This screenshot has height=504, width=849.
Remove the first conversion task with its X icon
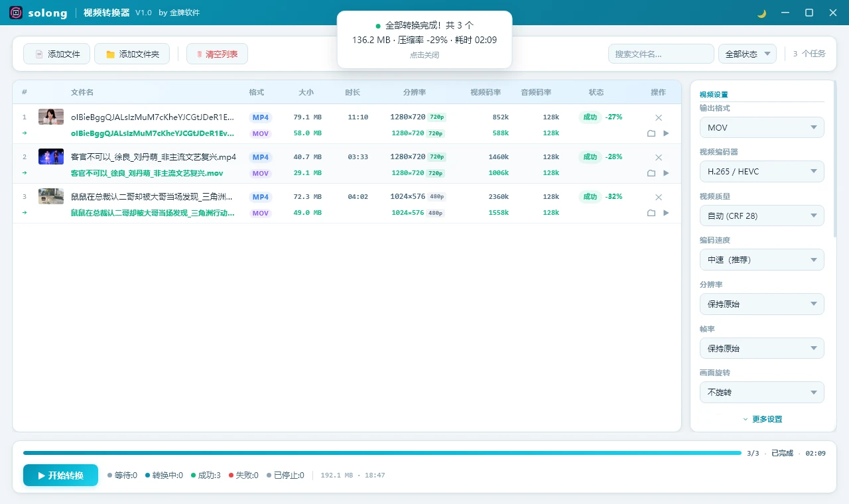658,117
